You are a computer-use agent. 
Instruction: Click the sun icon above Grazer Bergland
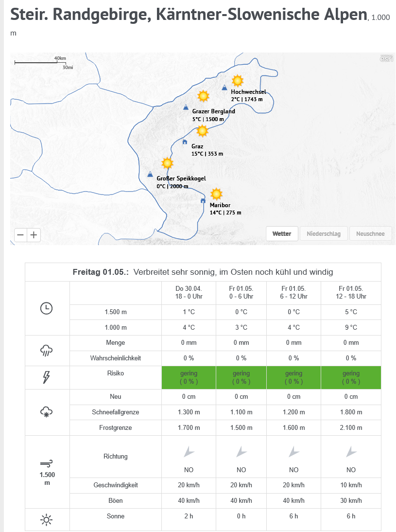pyautogui.click(x=203, y=96)
